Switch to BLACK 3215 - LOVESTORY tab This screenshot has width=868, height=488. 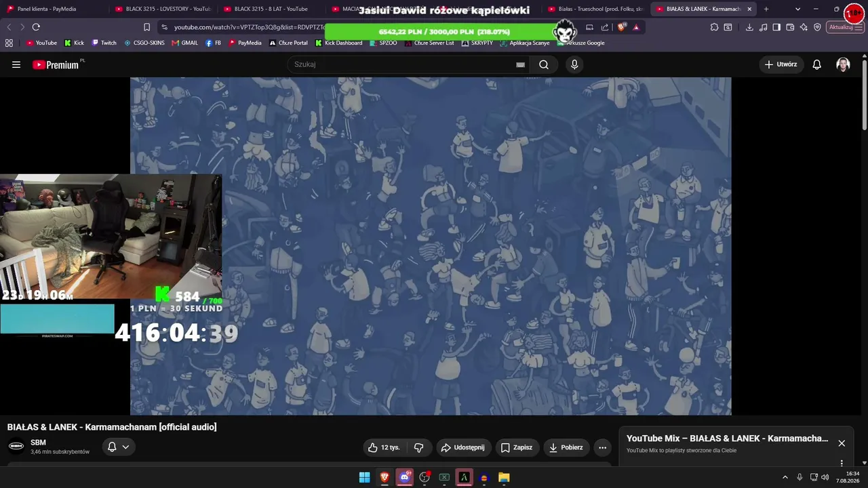click(162, 9)
